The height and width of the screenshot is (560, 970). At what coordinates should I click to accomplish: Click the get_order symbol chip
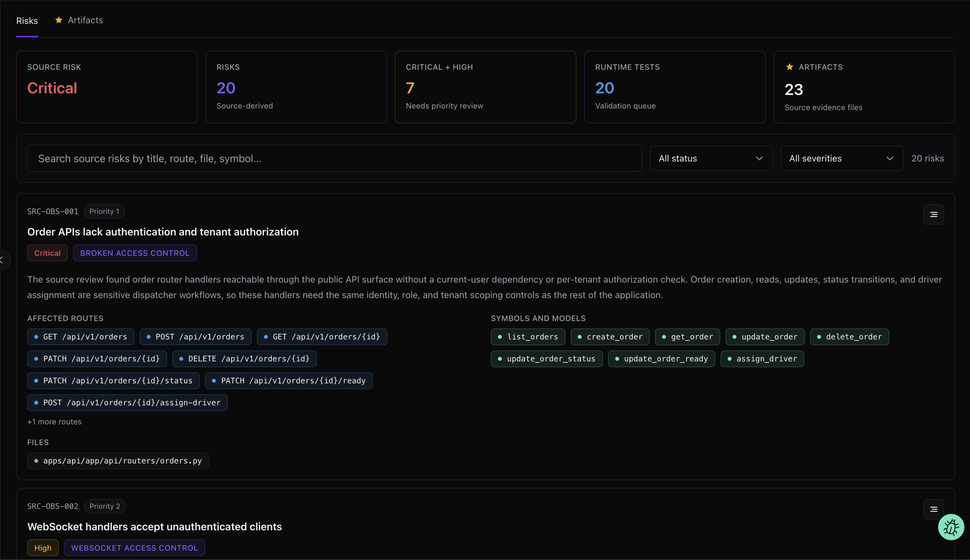tap(688, 337)
